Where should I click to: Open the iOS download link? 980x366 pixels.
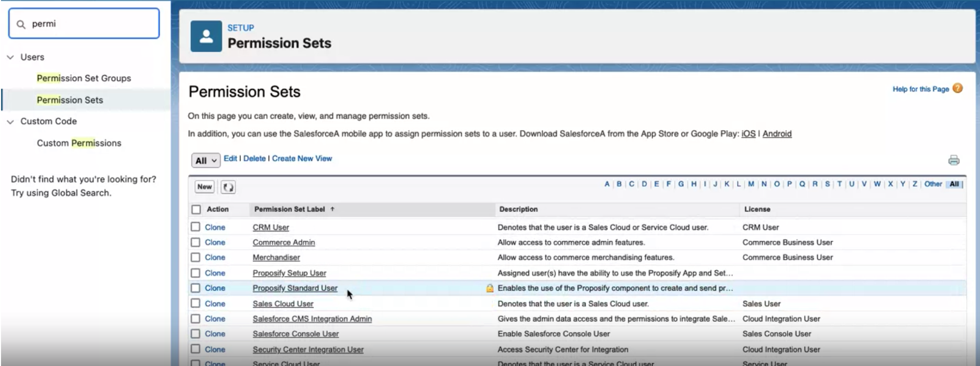click(748, 134)
